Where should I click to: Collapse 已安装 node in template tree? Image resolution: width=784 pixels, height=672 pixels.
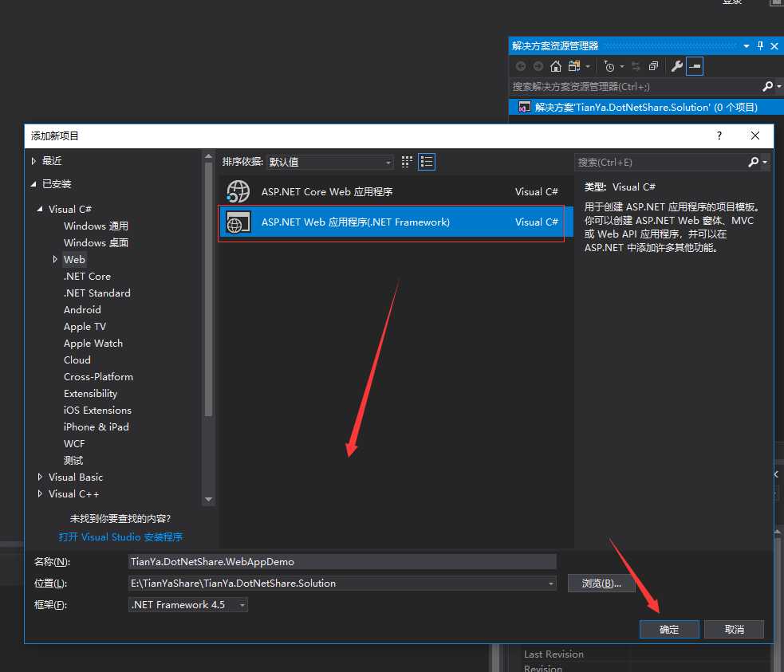pos(33,184)
